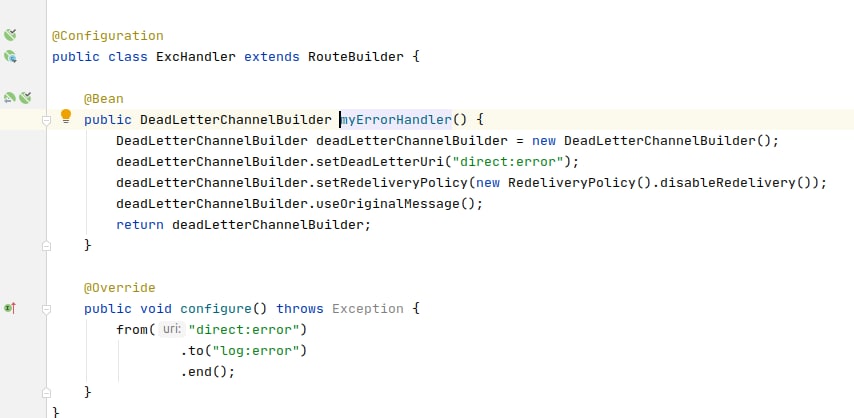Click the fold end marker closing configure()
Screen dimensions: 854x418
pos(46,393)
